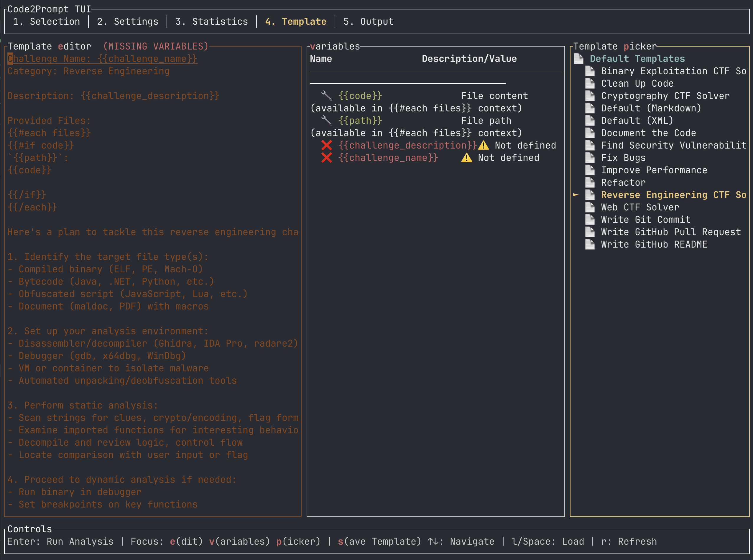Go to the 3. Statistics tab
Screen dimensions: 753x560
[212, 21]
